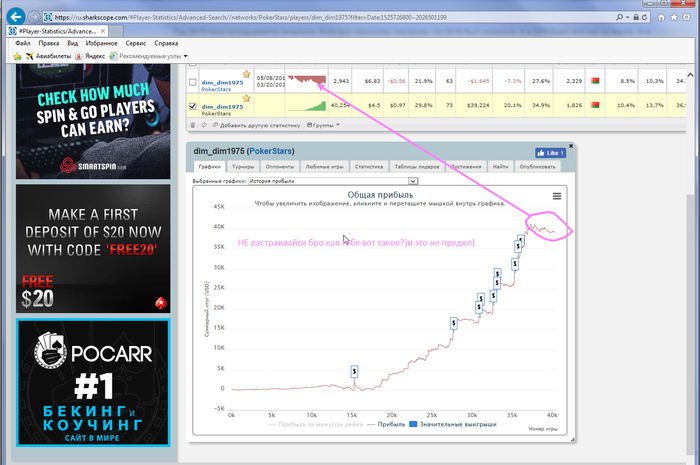This screenshot has width=700, height=465.
Task: Open address bar search dropdown arrow
Action: pyautogui.click(x=627, y=17)
